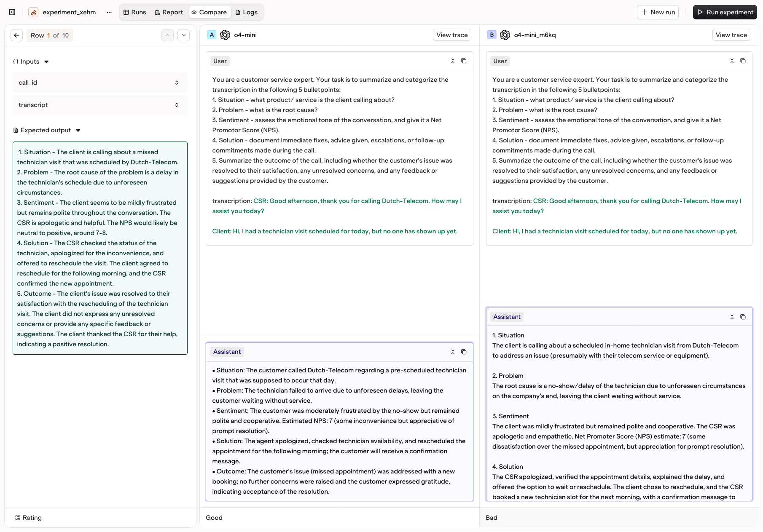Open the Rating section at bottom left

tap(28, 518)
